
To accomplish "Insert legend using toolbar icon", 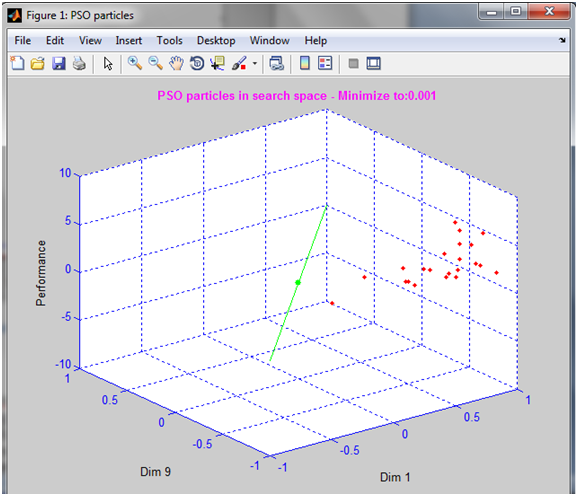I will [x=325, y=63].
